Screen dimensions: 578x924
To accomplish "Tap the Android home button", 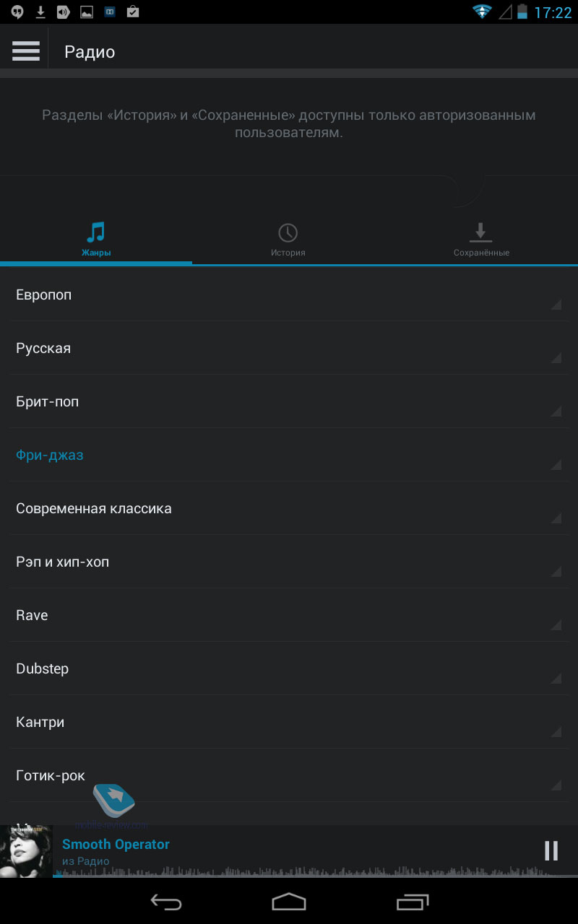I will (289, 901).
